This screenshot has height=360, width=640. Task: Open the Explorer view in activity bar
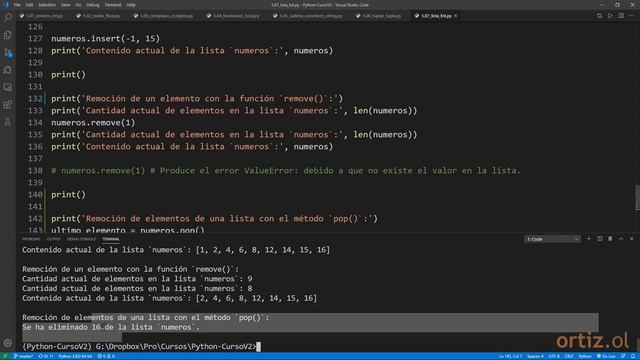click(x=8, y=35)
